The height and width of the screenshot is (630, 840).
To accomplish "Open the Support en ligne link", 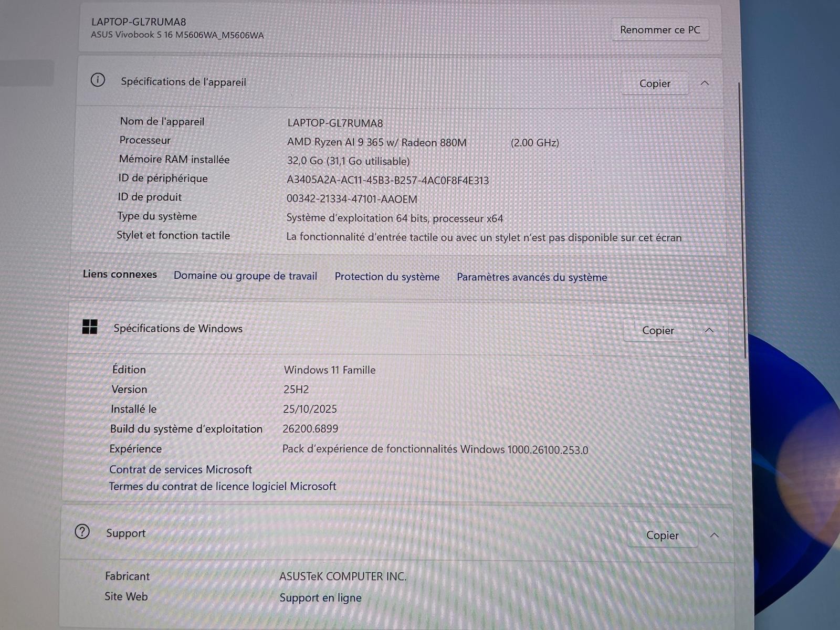I will click(x=320, y=597).
